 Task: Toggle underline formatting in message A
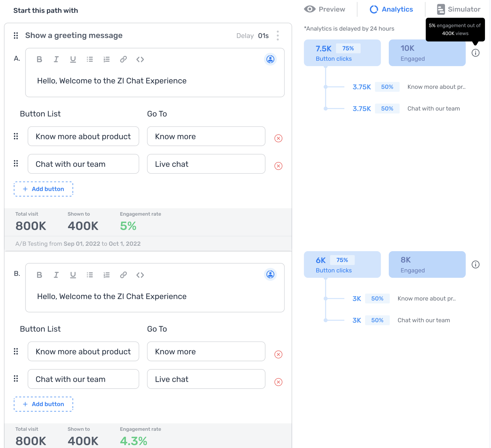click(x=73, y=59)
